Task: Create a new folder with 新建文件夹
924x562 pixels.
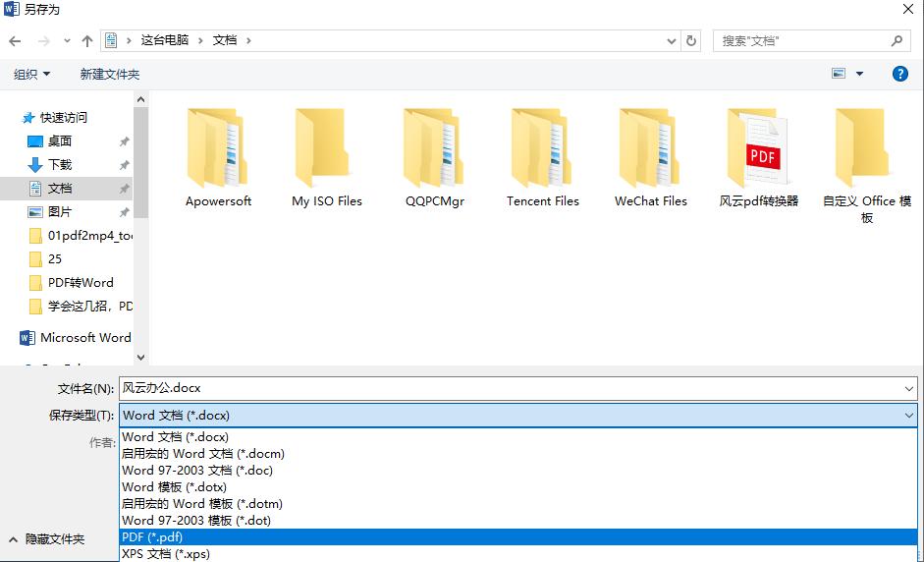Action: tap(110, 75)
